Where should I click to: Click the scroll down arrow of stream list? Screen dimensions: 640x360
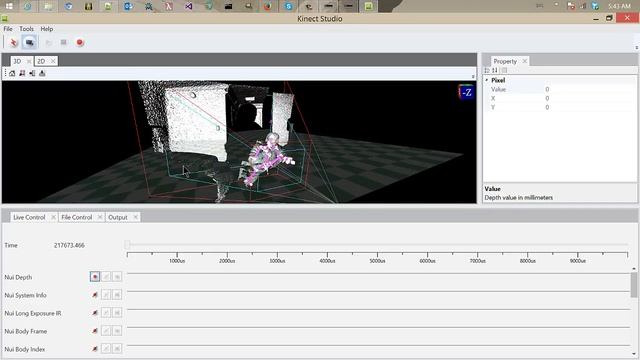(634, 354)
